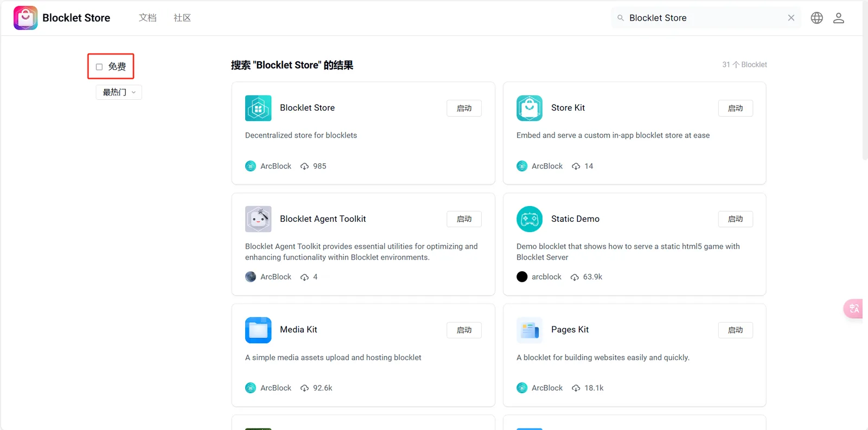Open the Blocklet Agent Toolkit icon
Image resolution: width=868 pixels, height=430 pixels.
click(258, 219)
